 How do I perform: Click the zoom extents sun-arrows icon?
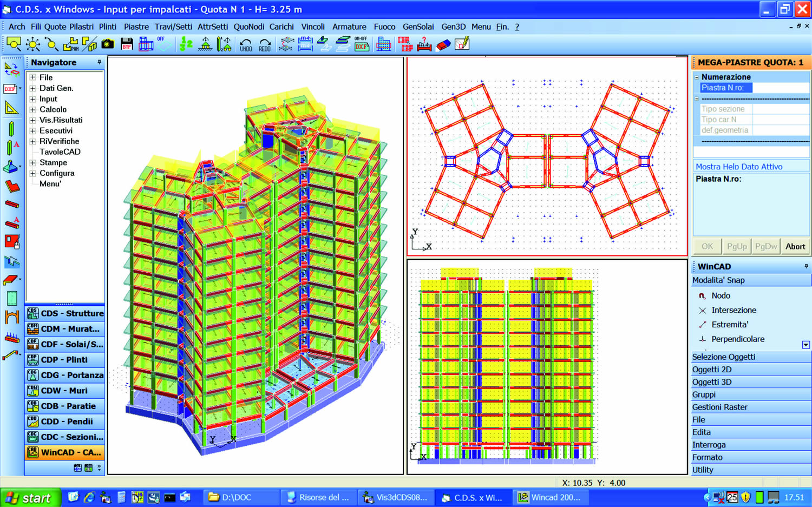point(32,44)
